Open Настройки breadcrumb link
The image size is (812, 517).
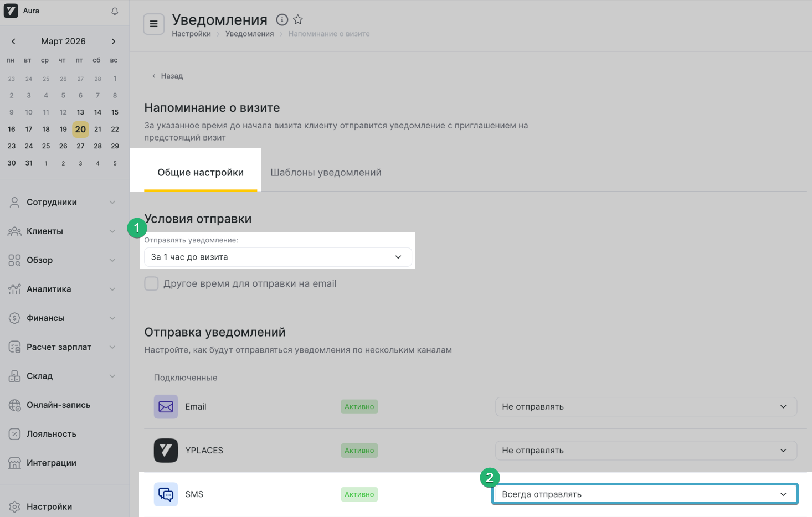click(191, 34)
